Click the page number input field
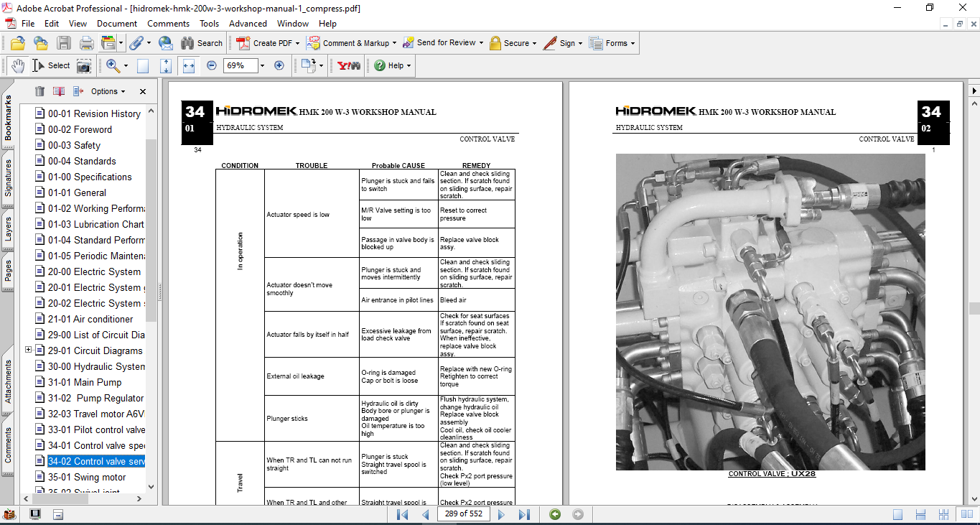The height and width of the screenshot is (525, 980). (x=464, y=514)
